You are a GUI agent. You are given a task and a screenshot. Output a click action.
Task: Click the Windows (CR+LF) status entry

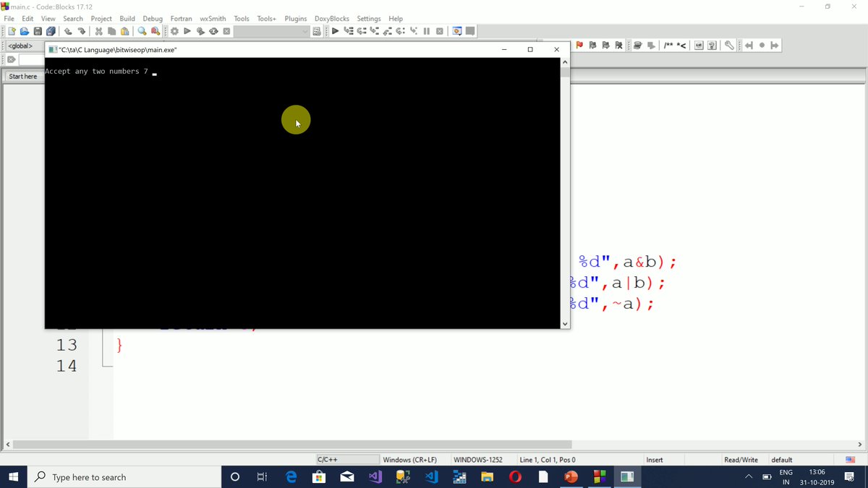[x=409, y=460]
